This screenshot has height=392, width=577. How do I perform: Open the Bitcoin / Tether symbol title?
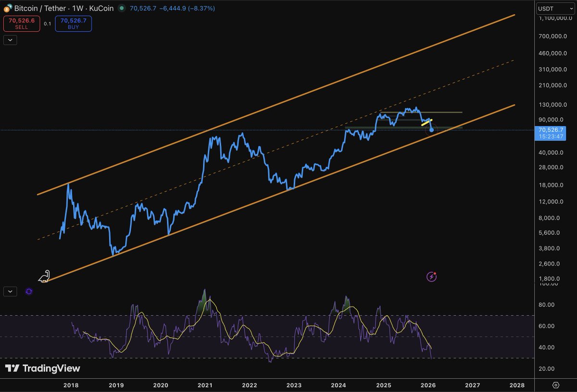(x=65, y=8)
